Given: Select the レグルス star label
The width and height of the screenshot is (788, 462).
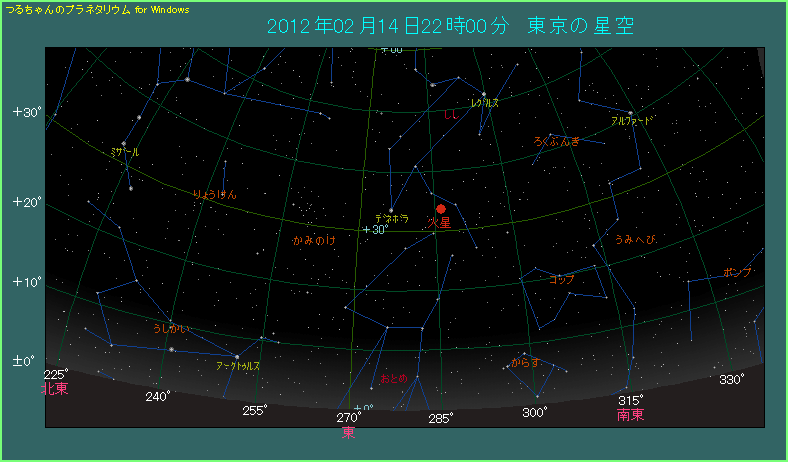Looking at the screenshot, I should (484, 102).
